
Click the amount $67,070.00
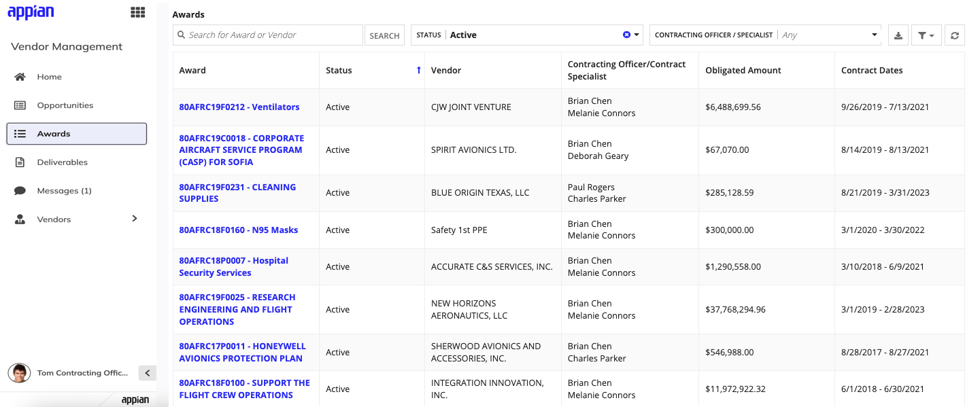pos(727,150)
